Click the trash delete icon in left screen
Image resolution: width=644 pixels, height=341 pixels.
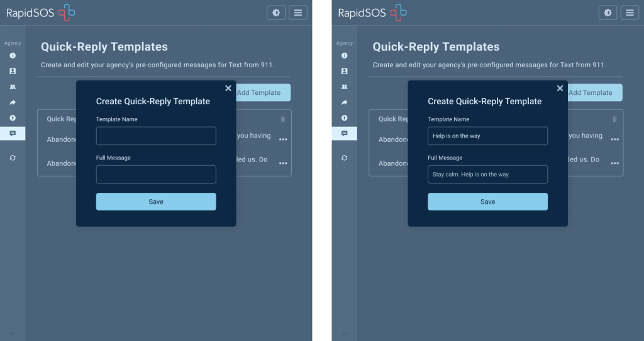(282, 119)
